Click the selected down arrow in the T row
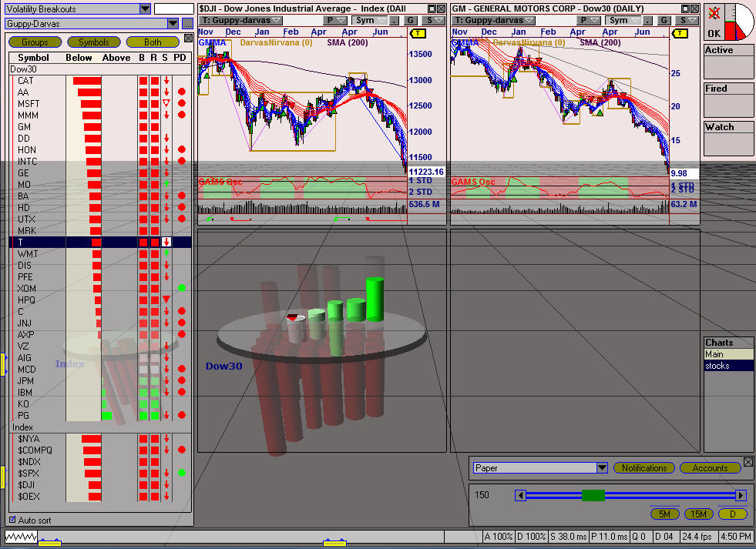This screenshot has width=756, height=549. click(x=166, y=242)
